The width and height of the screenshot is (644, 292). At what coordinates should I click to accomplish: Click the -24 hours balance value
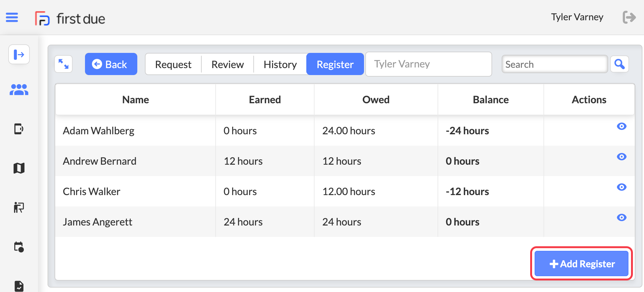click(467, 131)
